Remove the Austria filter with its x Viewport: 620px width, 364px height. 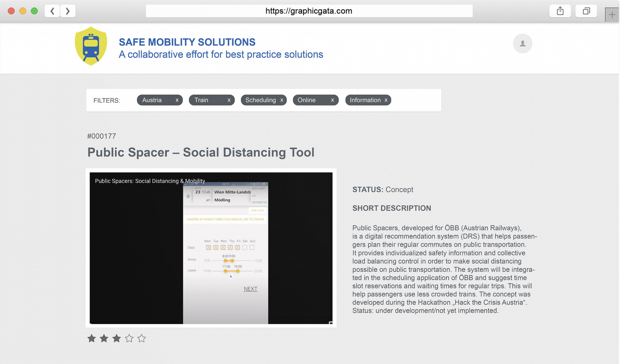(177, 100)
